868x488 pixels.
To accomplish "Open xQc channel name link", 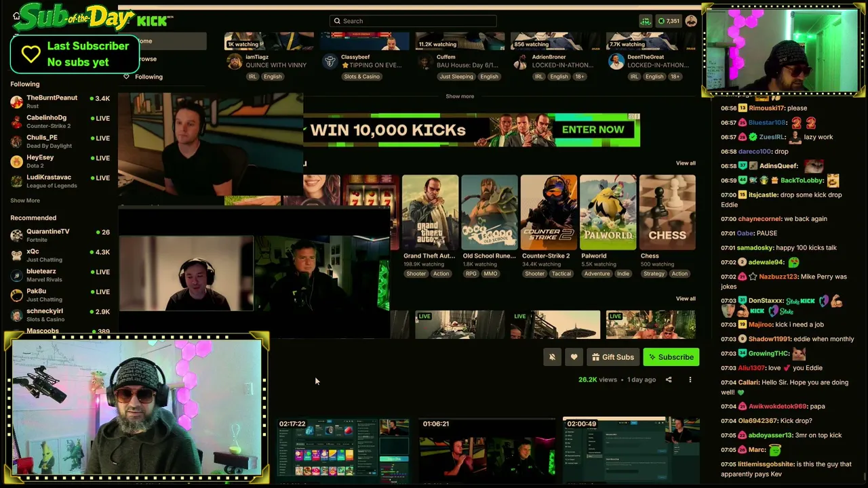I will coord(33,251).
